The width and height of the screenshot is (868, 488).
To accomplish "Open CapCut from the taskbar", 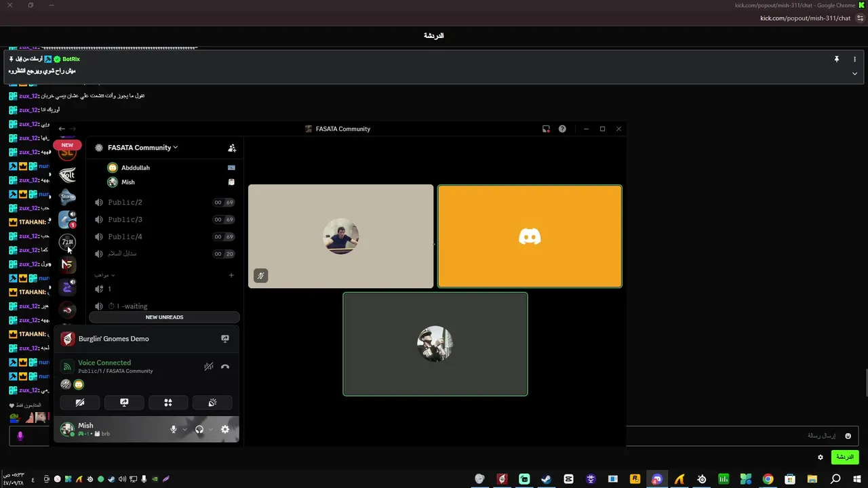I will [x=568, y=479].
